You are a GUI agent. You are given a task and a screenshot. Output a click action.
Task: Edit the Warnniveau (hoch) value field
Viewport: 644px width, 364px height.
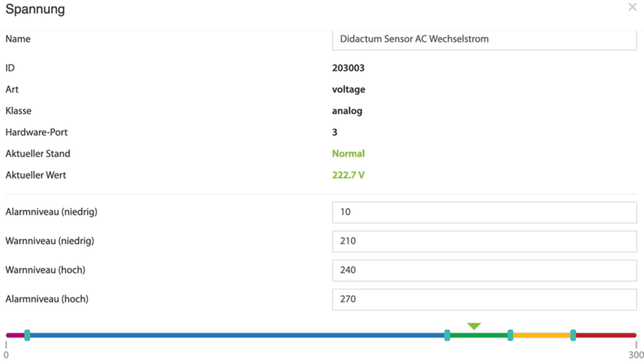[484, 271]
